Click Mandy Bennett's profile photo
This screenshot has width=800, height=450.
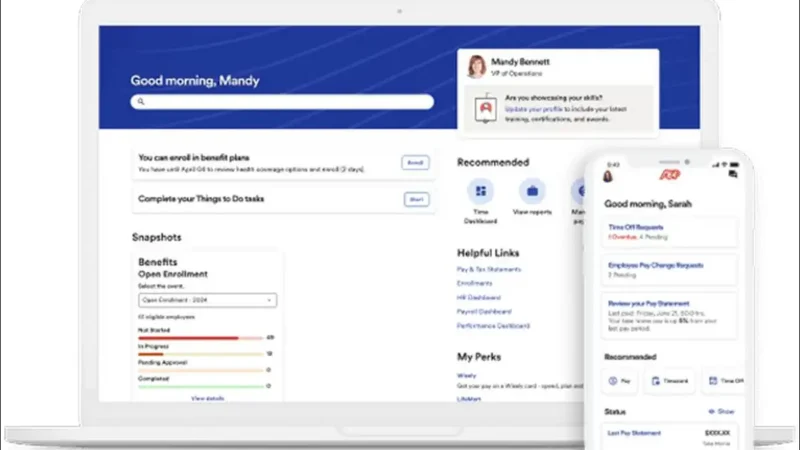[477, 67]
